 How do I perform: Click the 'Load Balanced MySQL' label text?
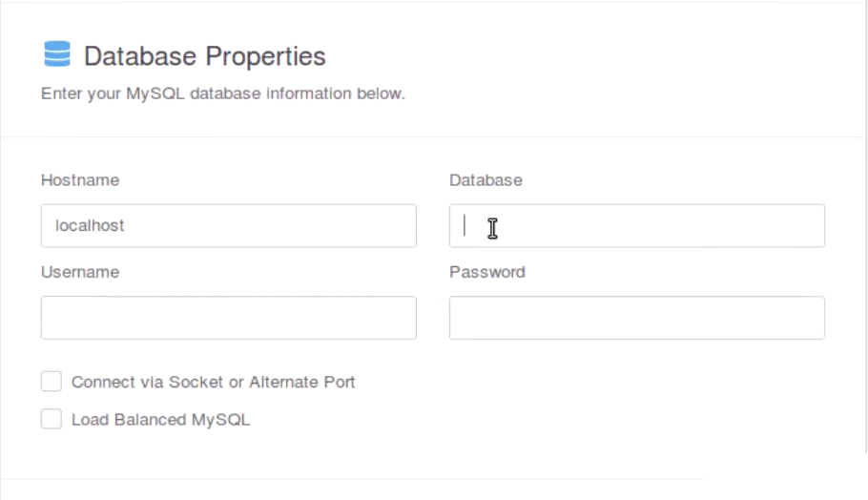click(160, 419)
